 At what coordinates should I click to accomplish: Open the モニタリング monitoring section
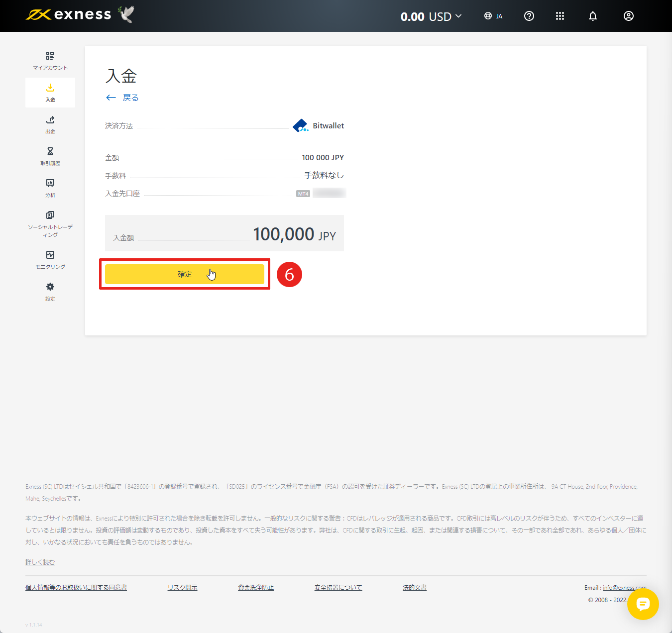pos(50,259)
